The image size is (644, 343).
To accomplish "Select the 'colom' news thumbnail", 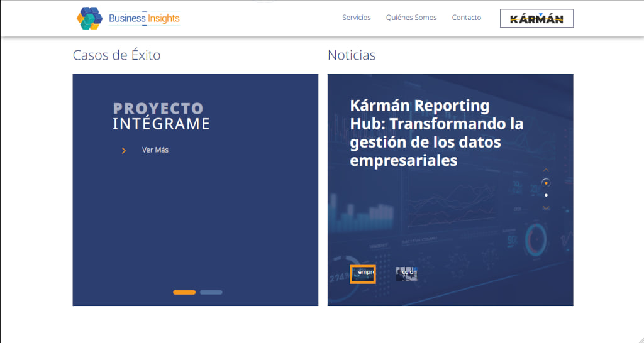I will (x=406, y=274).
